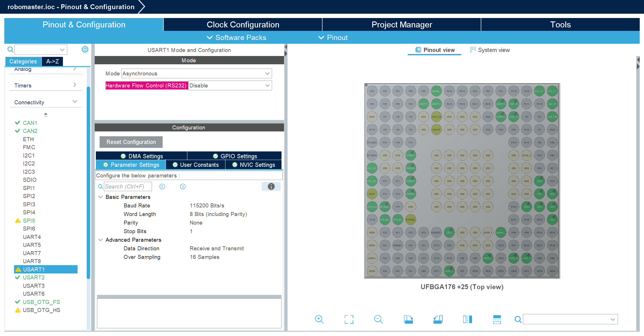Switch to Clock Configuration tab

pyautogui.click(x=243, y=25)
